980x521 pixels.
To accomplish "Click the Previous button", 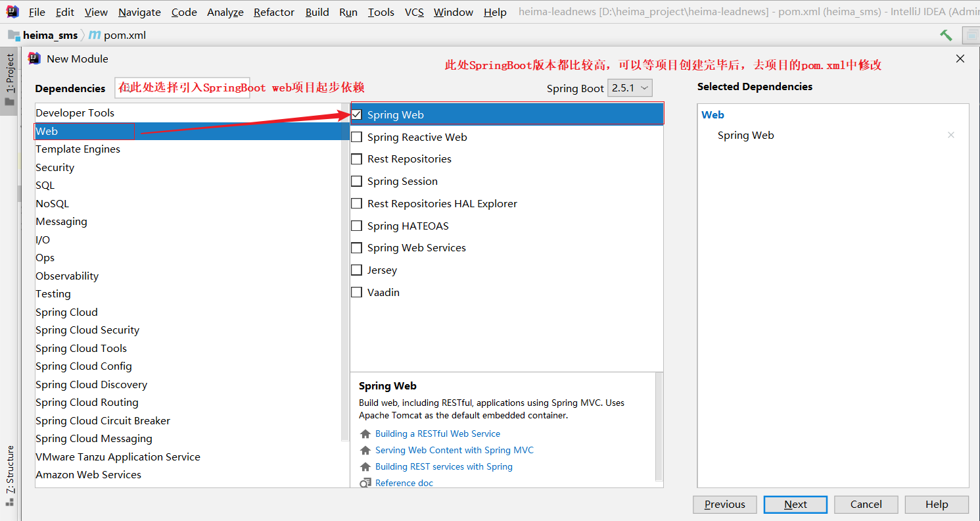I will 725,505.
